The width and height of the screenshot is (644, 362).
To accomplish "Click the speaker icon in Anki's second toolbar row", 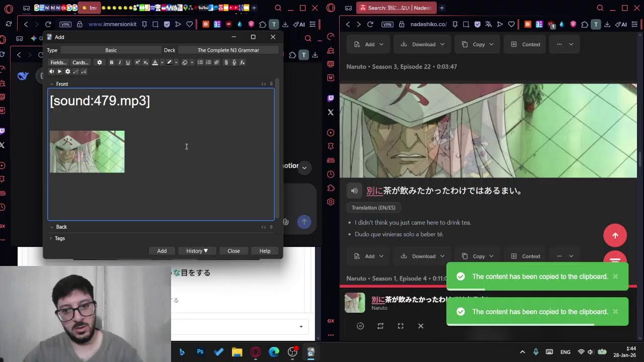I will (x=51, y=71).
